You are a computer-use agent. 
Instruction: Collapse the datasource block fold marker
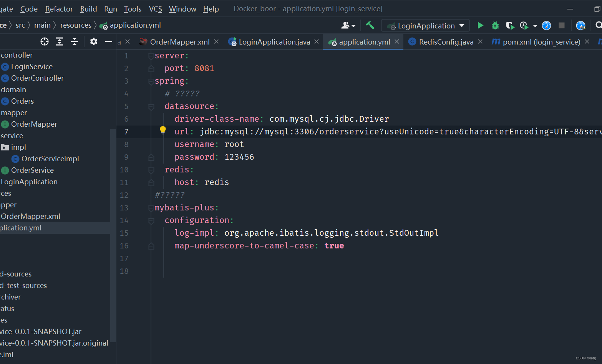pos(151,107)
